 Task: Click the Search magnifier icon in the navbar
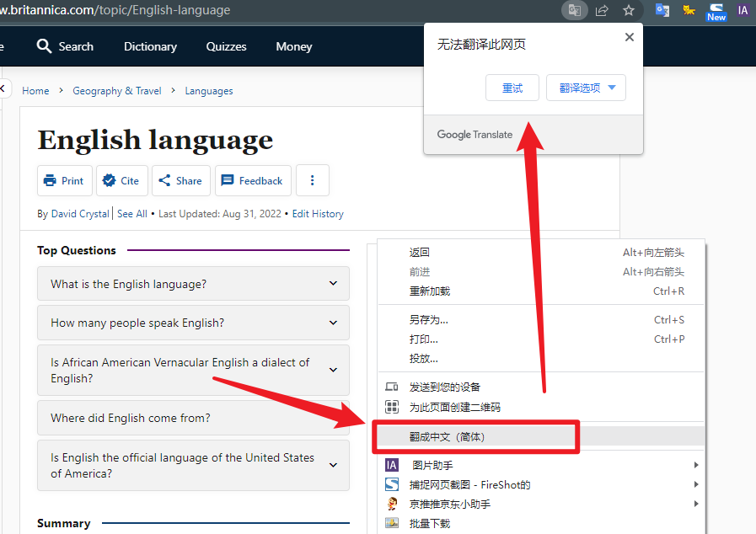pyautogui.click(x=45, y=46)
